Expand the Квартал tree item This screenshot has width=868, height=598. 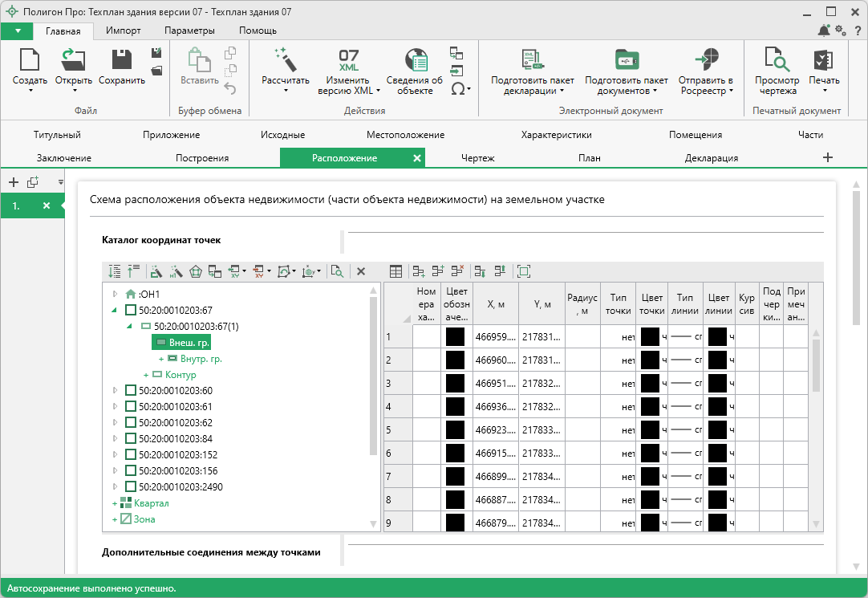point(115,503)
